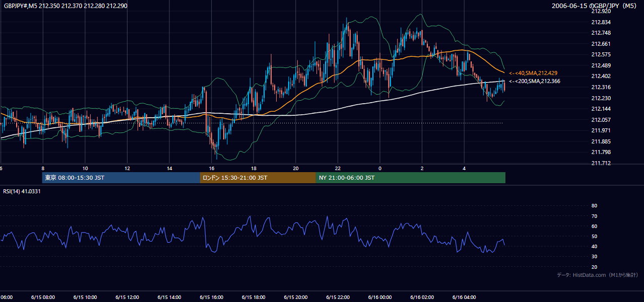Click the price axis value 212.575
The height and width of the screenshot is (302, 644).
pyautogui.click(x=601, y=54)
